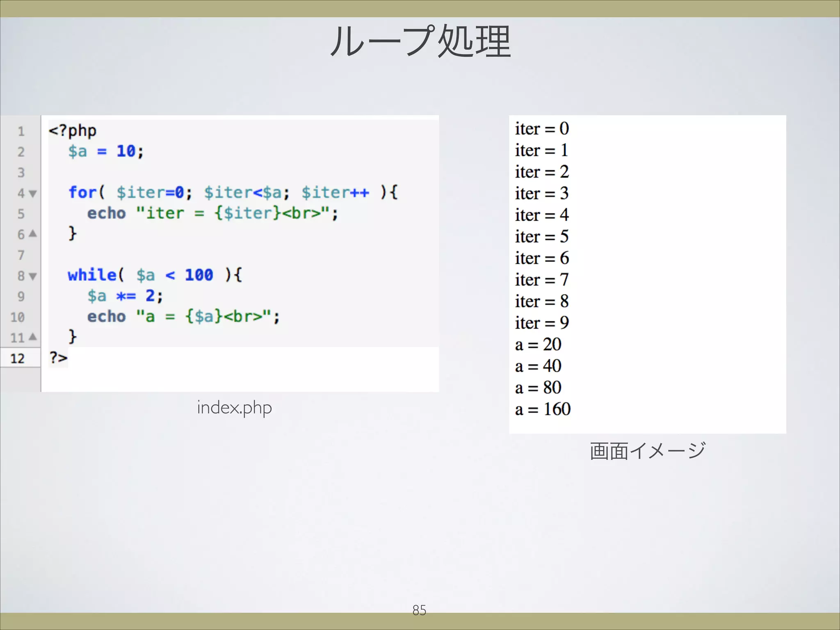Click output line 'iter = 9'
Viewport: 840px width, 630px height.
(542, 323)
